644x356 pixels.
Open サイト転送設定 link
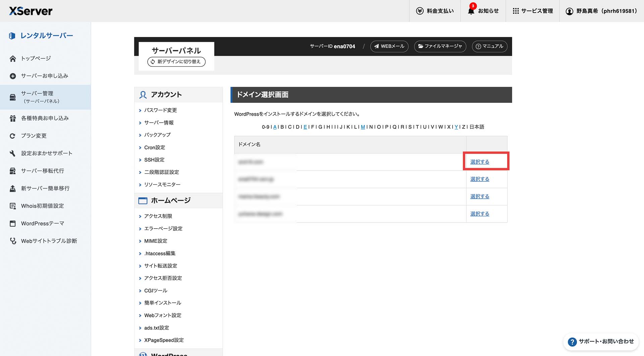[161, 266]
